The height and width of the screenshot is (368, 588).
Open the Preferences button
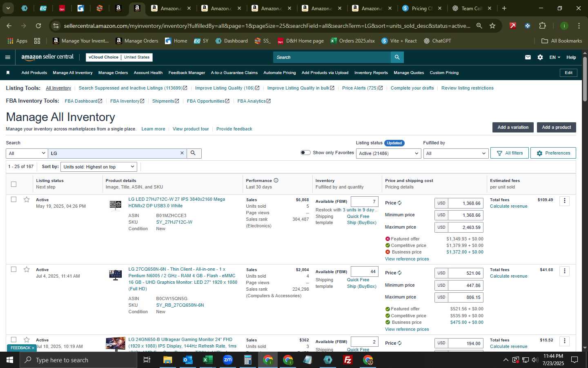[553, 153]
